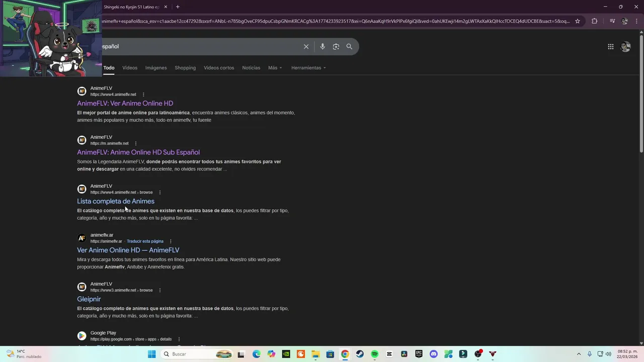Open more options for m.animeflv.net result
Screen dimensions: 644x362
[x=135, y=143]
